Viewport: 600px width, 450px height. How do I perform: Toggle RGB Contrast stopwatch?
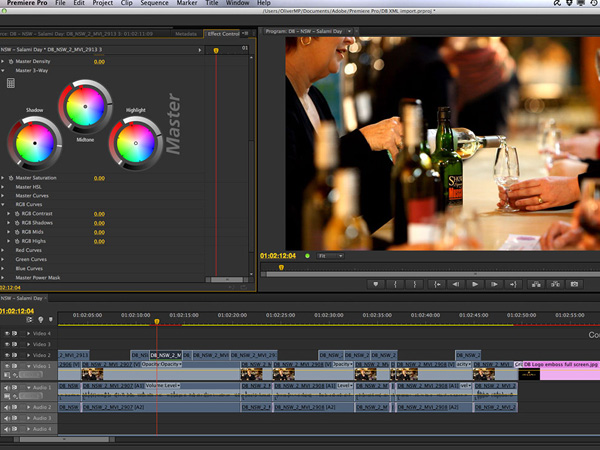[17, 214]
